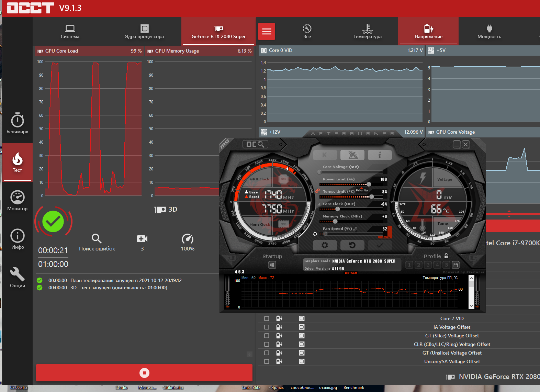Click the Afterburner graph scrollbar down arrow
Screen dimensions: 540x392
point(471,306)
